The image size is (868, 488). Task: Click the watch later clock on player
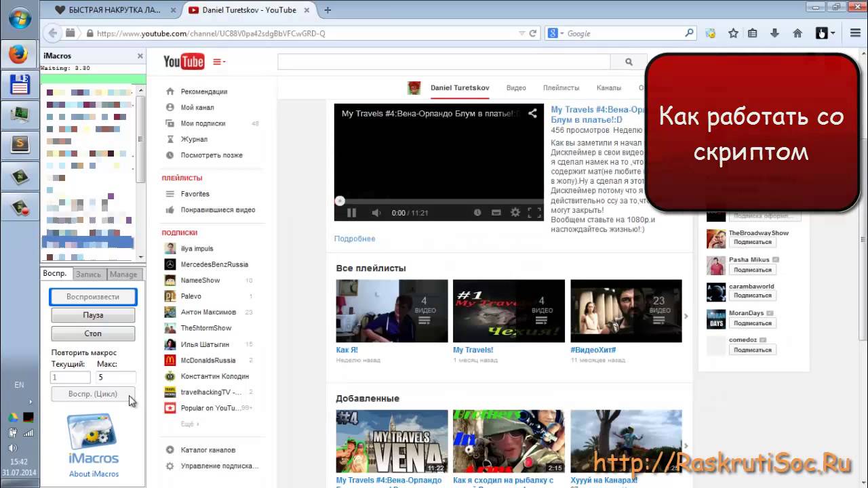(x=477, y=213)
